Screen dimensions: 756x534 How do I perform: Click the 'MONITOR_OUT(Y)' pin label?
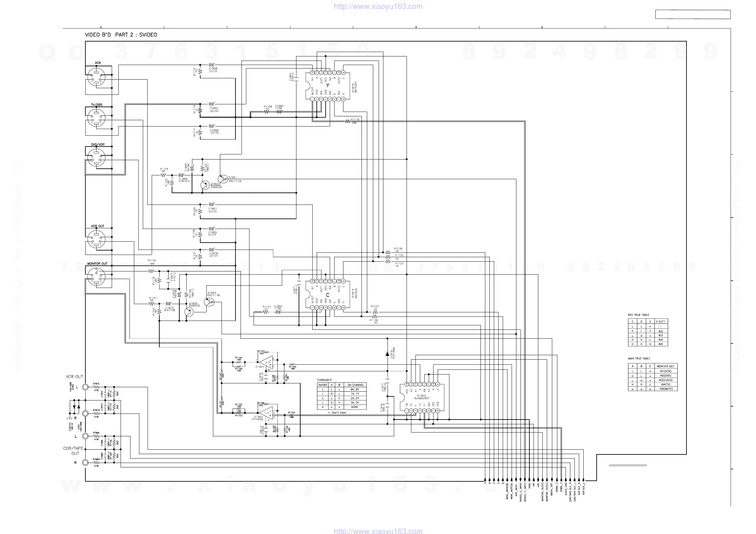[x=542, y=492]
